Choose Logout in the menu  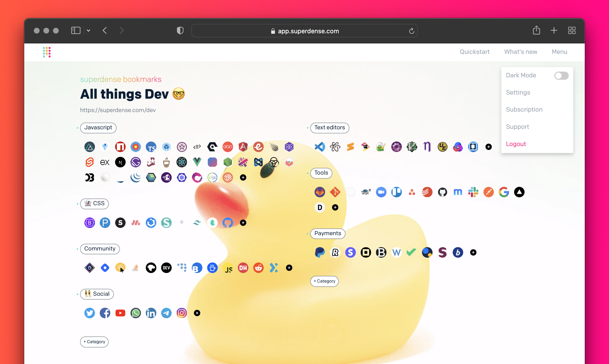tap(516, 144)
